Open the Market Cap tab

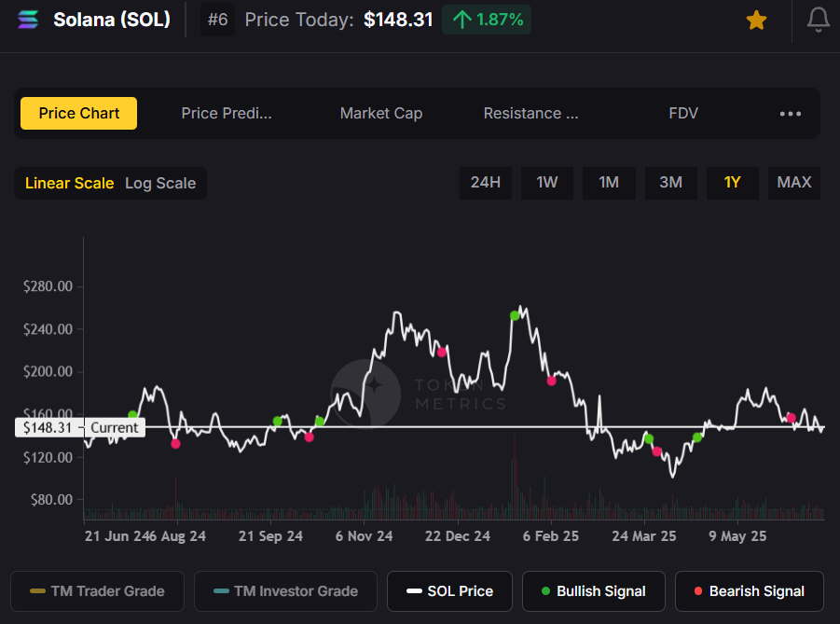[x=381, y=113]
